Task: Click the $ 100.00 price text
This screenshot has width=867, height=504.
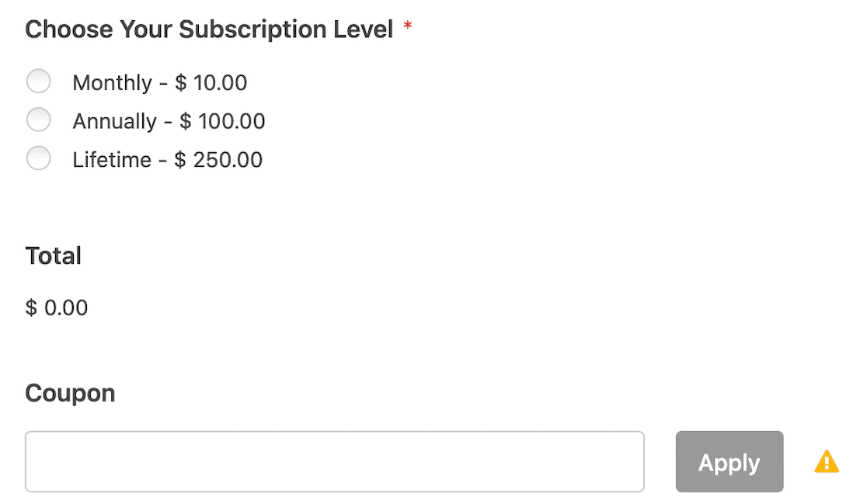Action: click(x=222, y=122)
